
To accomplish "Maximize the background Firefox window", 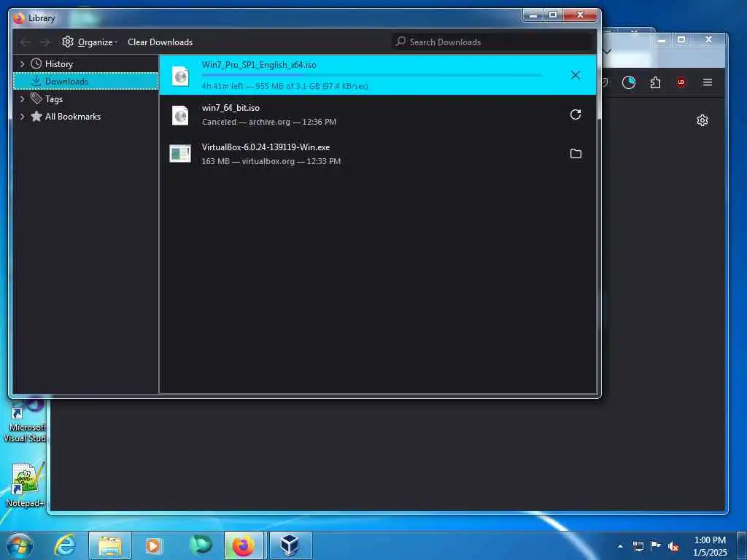I will pos(681,39).
